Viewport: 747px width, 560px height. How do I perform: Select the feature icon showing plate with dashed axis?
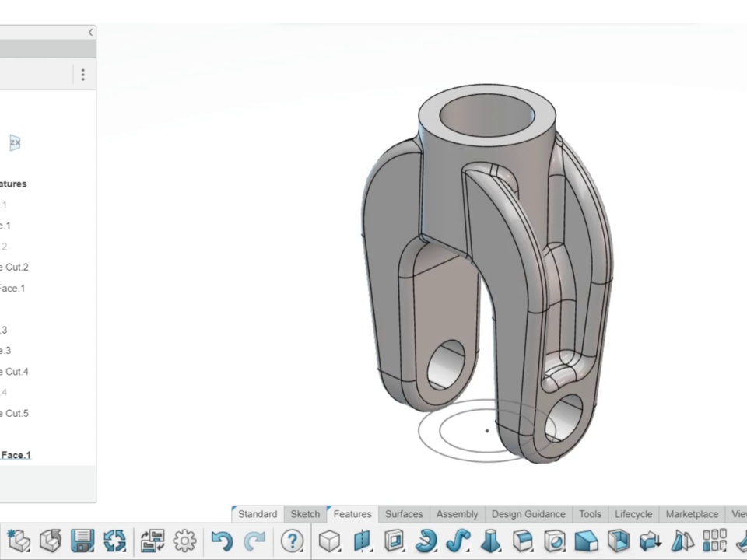click(362, 541)
